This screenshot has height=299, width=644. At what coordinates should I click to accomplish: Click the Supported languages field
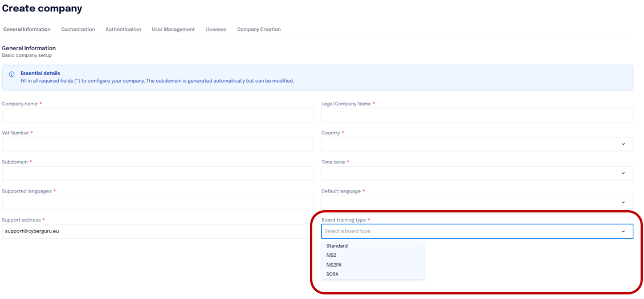click(x=158, y=202)
